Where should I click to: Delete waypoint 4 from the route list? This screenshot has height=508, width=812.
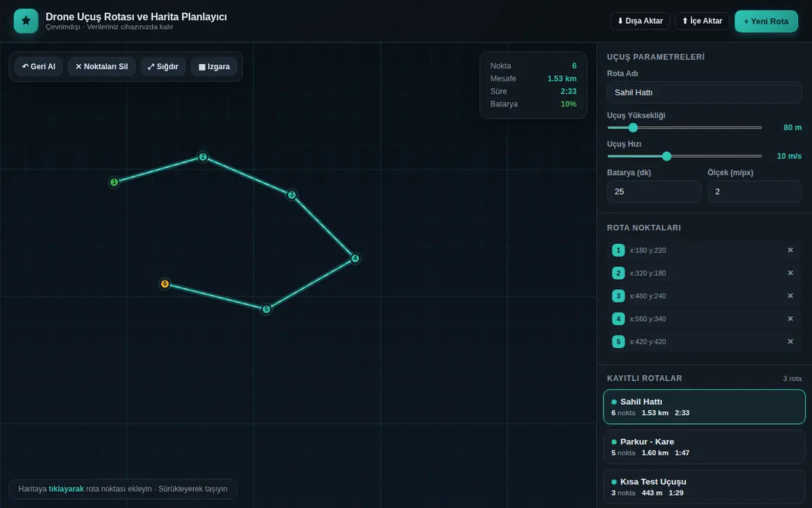click(x=790, y=318)
